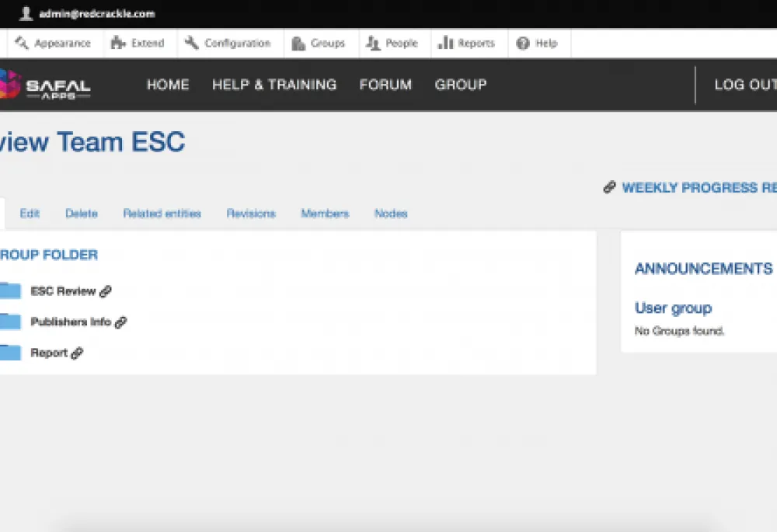Image resolution: width=777 pixels, height=532 pixels.
Task: Click the People users icon
Action: [373, 43]
